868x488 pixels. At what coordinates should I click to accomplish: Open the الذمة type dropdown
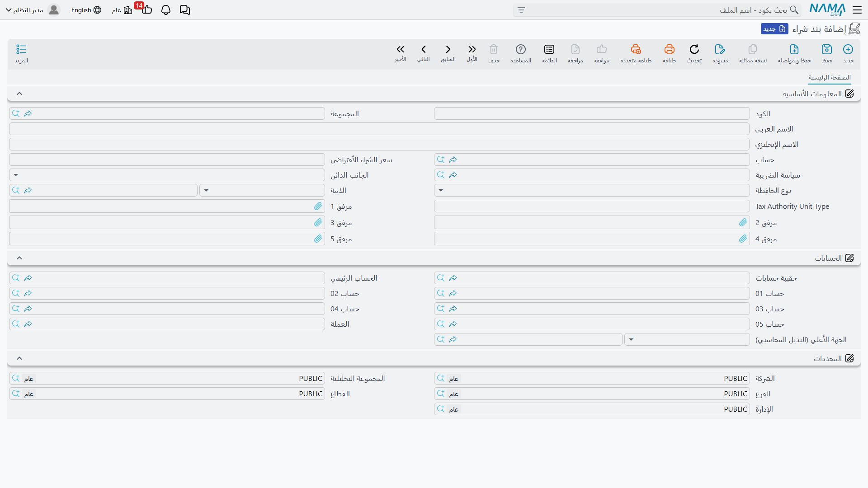click(x=206, y=190)
